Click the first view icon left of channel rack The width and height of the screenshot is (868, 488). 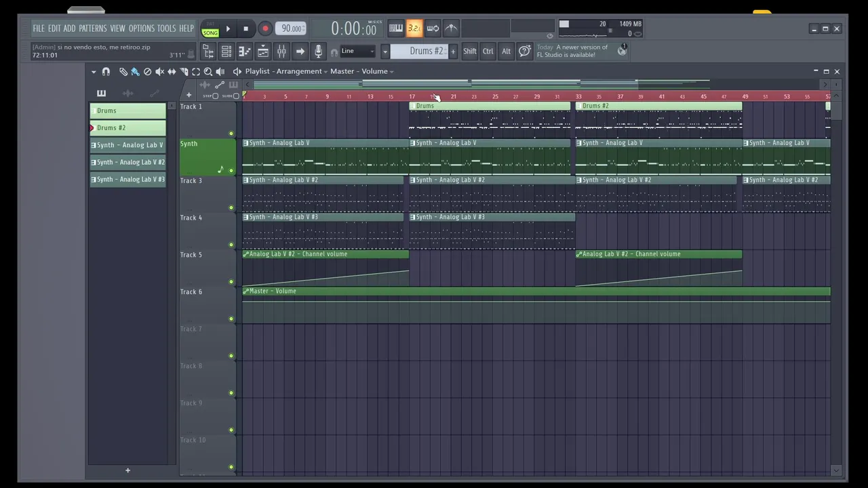[210, 52]
